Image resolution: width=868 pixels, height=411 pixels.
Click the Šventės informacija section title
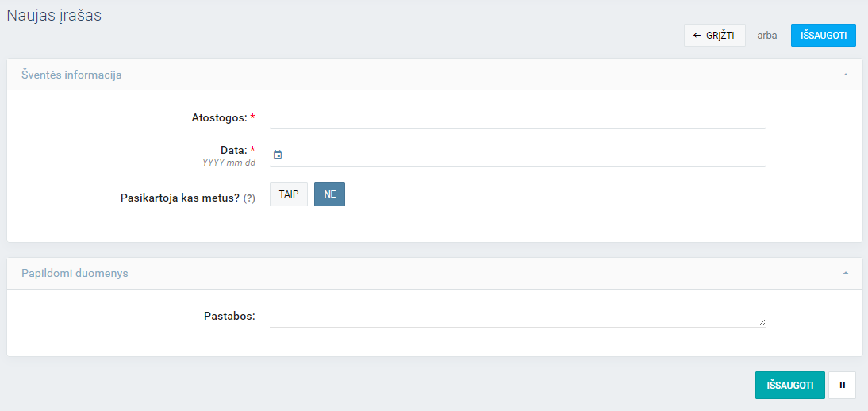71,75
